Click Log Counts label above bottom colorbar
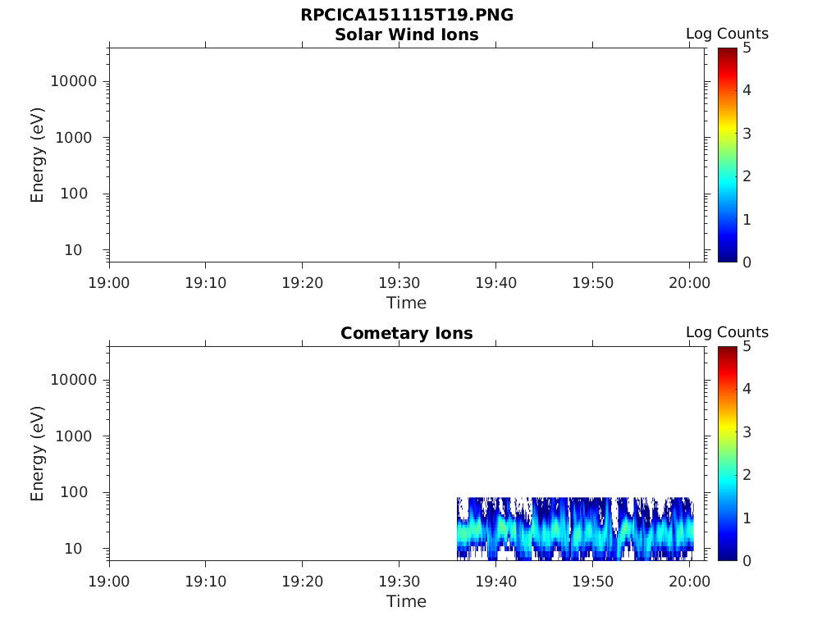Screen dimensions: 840x630 (727, 332)
